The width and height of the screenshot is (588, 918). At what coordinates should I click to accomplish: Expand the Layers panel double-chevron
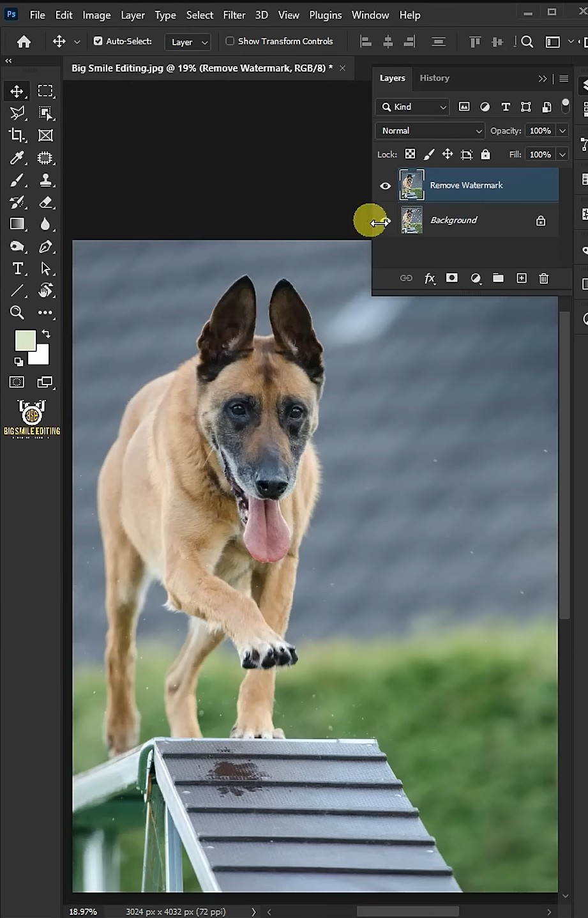[x=543, y=79]
